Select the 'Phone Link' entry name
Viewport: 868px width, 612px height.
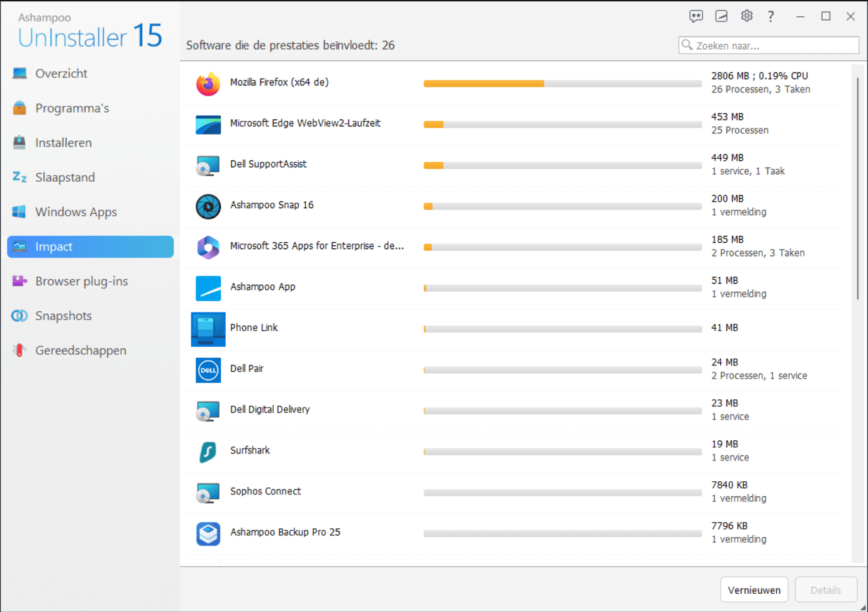point(254,328)
